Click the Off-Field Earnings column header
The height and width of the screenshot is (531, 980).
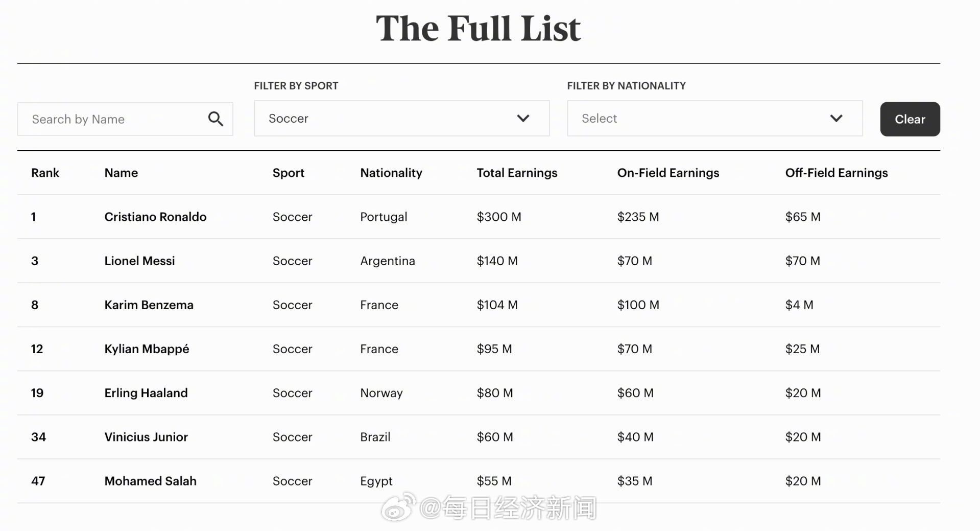click(836, 173)
